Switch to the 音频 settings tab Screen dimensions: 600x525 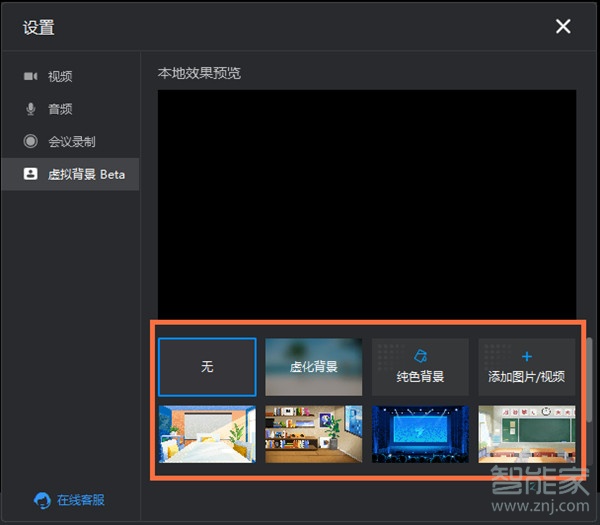60,109
